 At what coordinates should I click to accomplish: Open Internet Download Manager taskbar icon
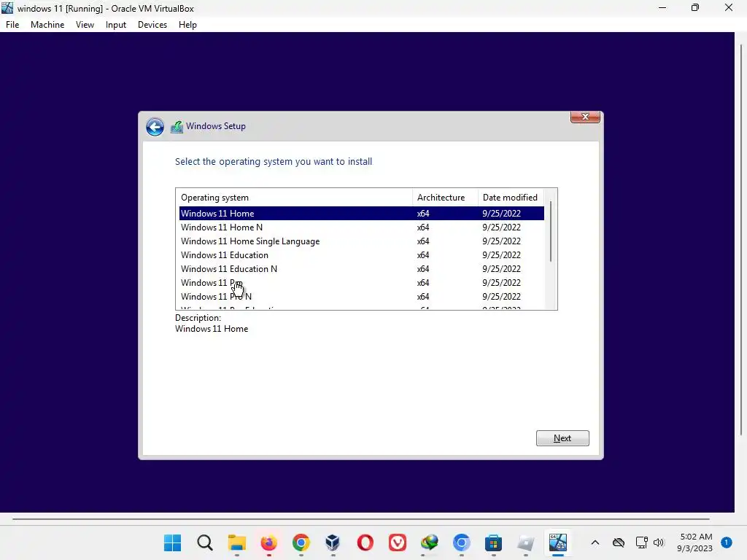pos(429,542)
